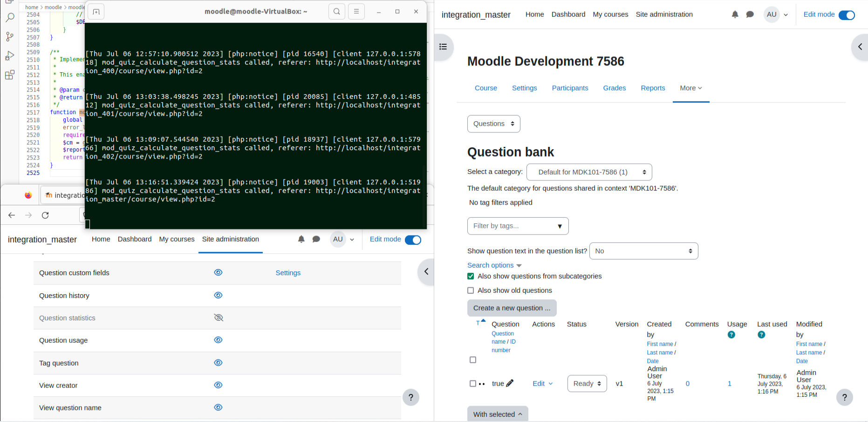Open the Select a category dropdown

(589, 172)
